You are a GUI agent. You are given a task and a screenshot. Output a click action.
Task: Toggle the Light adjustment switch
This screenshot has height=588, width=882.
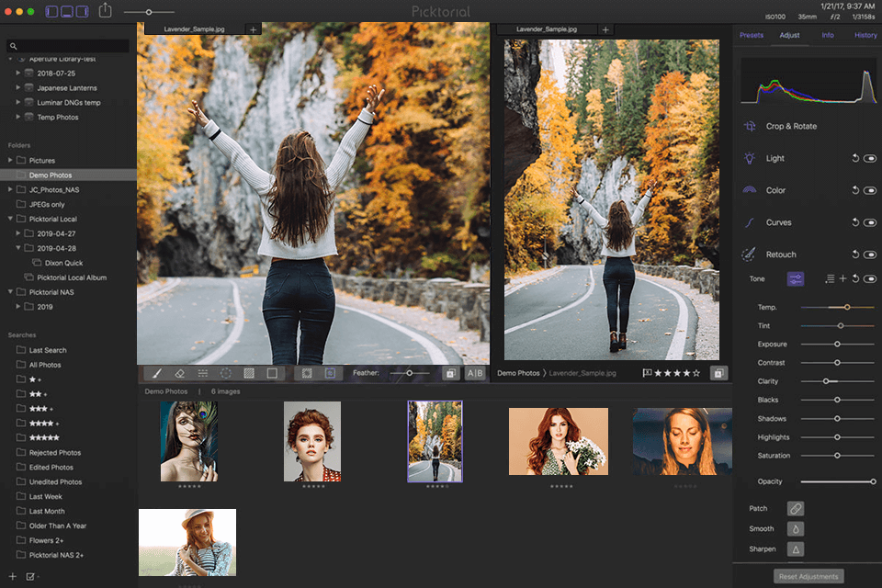click(x=869, y=158)
